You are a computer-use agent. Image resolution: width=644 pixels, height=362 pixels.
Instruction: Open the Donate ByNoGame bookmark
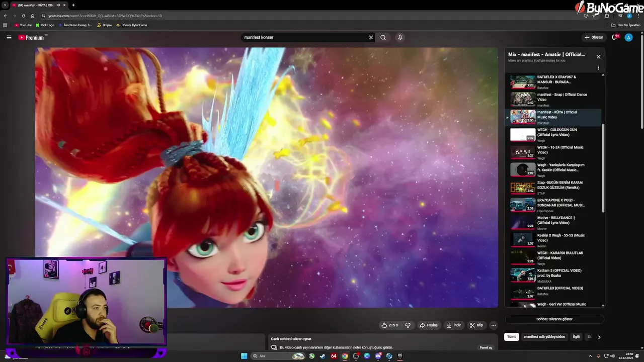[x=131, y=25]
